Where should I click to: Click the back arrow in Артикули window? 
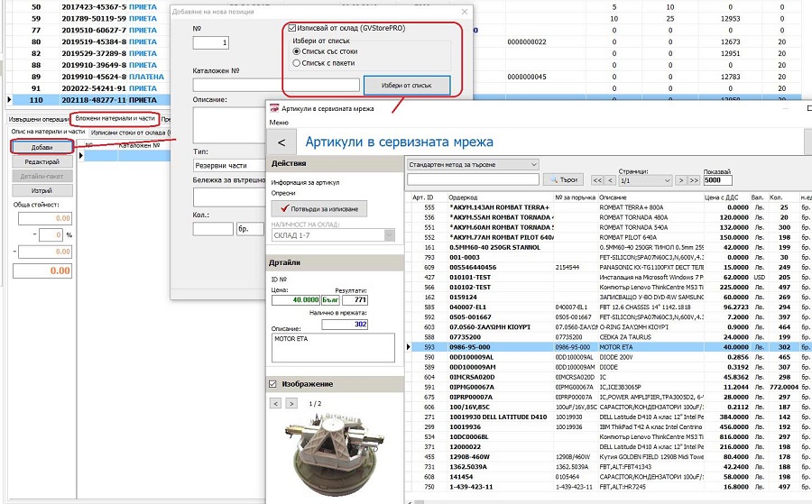281,142
